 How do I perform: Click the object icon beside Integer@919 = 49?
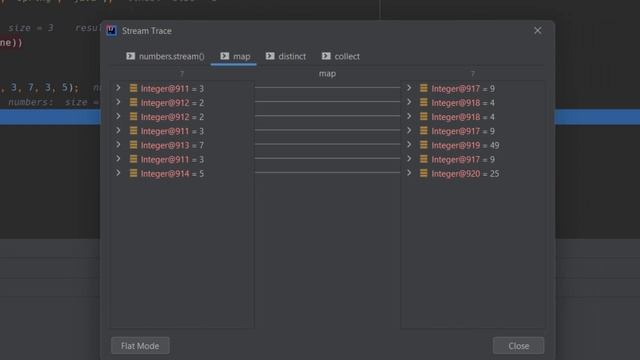tap(424, 145)
